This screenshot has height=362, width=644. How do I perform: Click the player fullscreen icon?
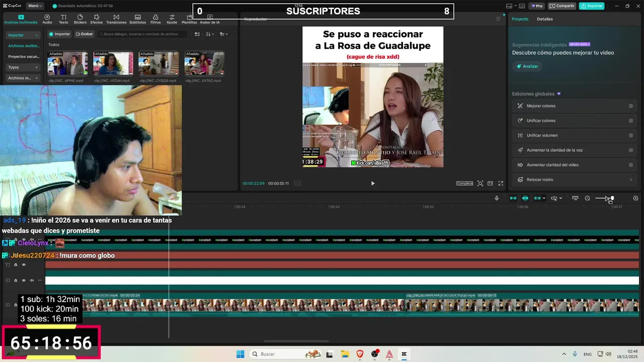tap(501, 184)
